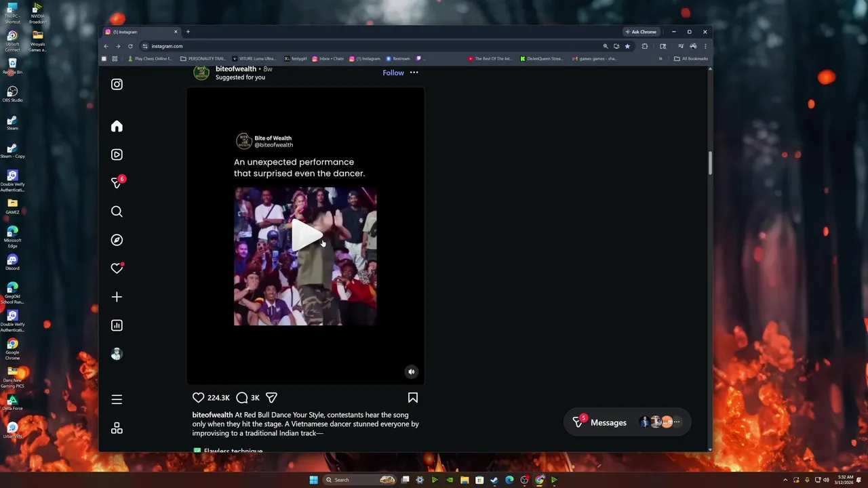868x488 pixels.
Task: Open Recycle Bin on desktop
Action: 12,66
